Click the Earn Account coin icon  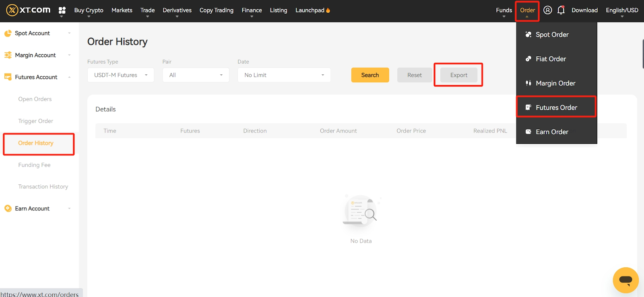8,208
